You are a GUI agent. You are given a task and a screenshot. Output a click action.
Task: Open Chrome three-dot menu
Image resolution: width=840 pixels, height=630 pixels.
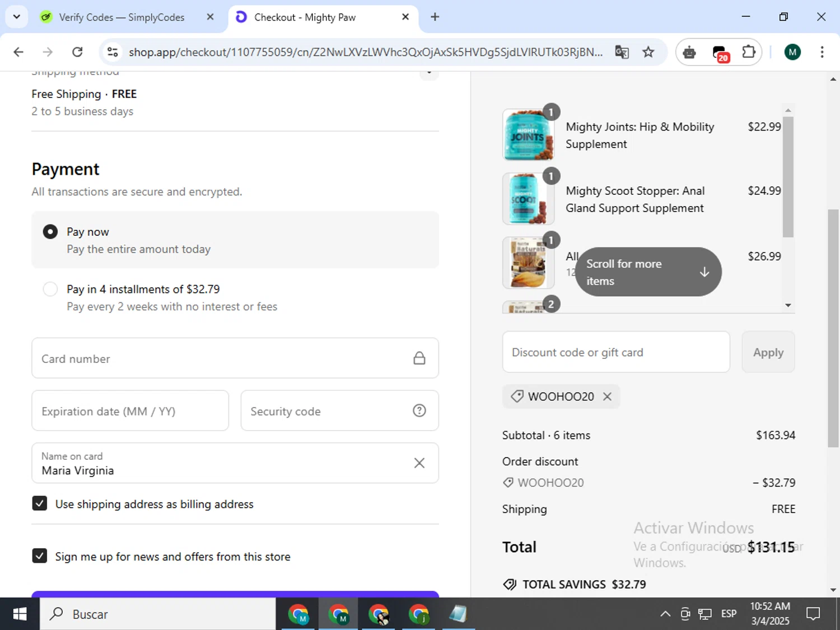(x=822, y=52)
